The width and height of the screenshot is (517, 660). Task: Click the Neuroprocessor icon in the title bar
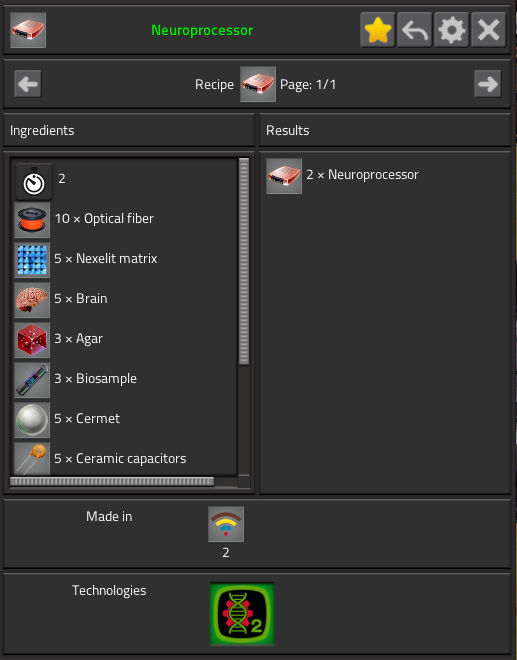tap(28, 30)
